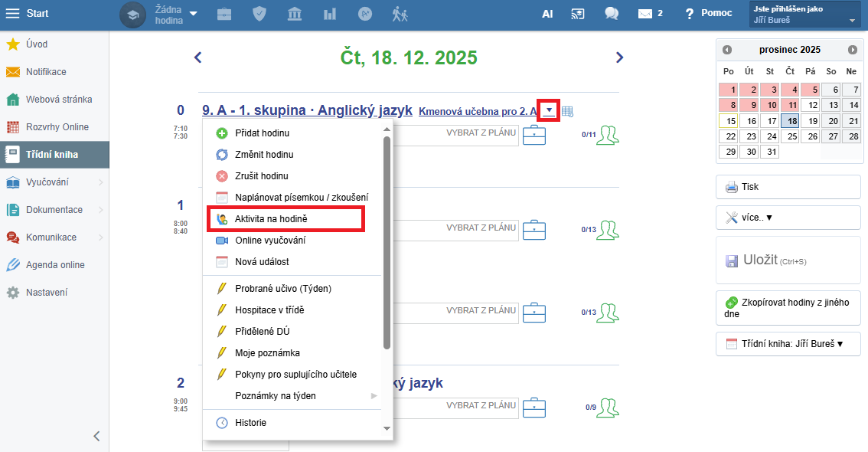Select Aktivita na hodině menu entry
The image size is (868, 452).
tap(271, 219)
